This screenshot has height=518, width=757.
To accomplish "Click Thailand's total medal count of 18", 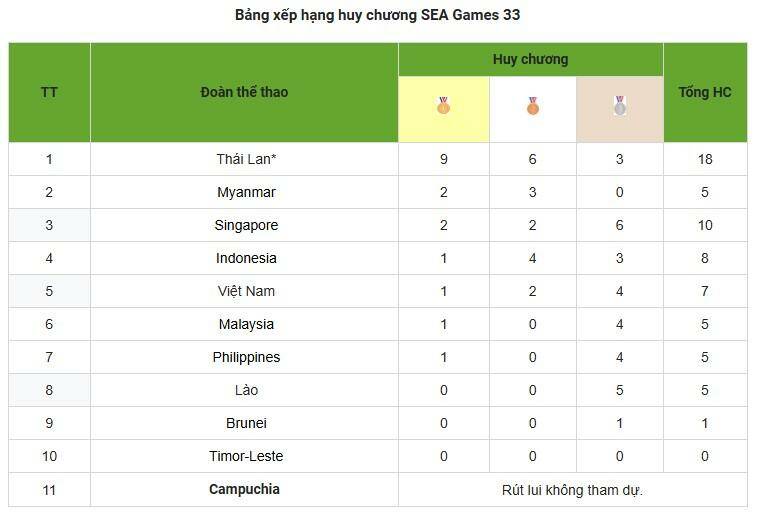I will pyautogui.click(x=705, y=159).
